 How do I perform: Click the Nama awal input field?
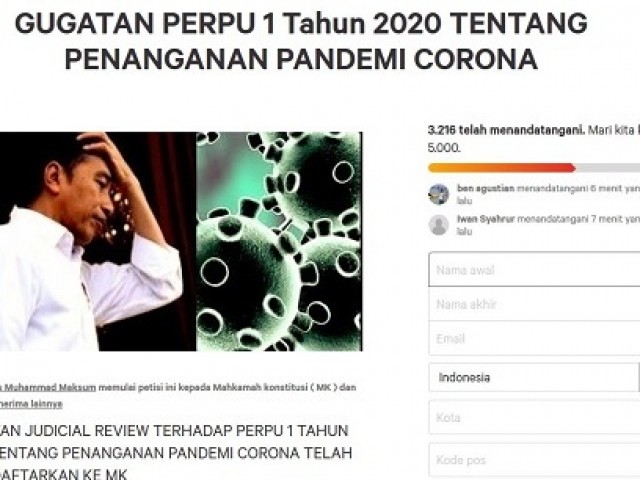[534, 269]
